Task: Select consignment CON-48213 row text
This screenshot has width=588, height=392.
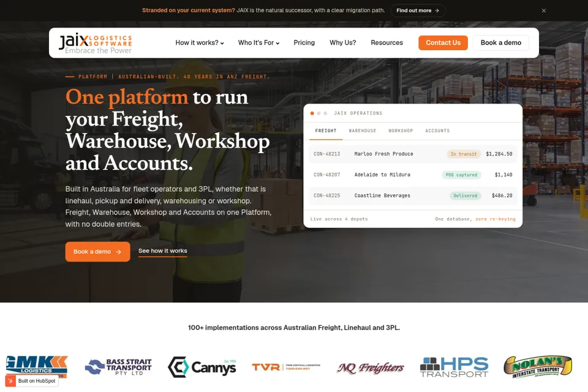Action: point(326,154)
